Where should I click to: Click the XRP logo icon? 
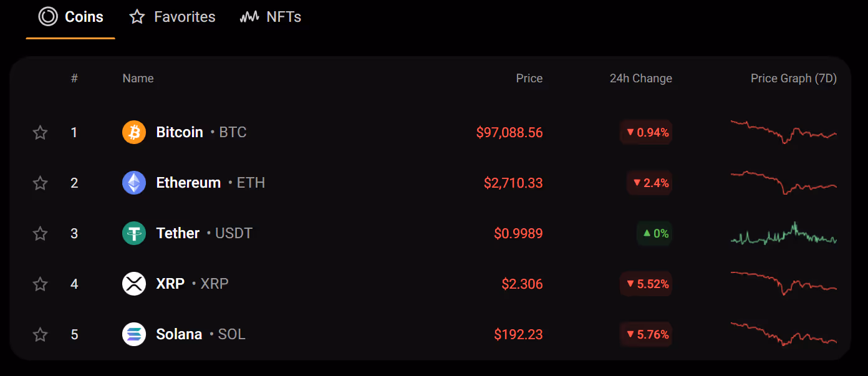[134, 284]
